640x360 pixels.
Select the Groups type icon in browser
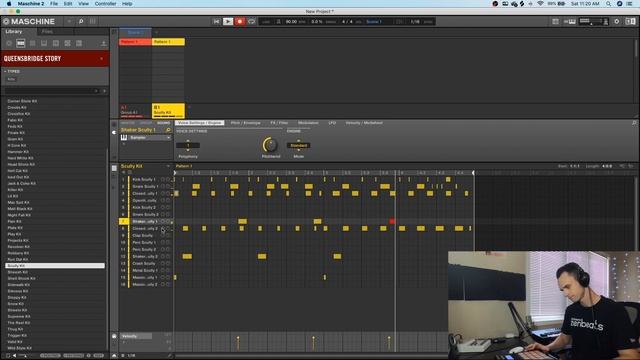20,43
